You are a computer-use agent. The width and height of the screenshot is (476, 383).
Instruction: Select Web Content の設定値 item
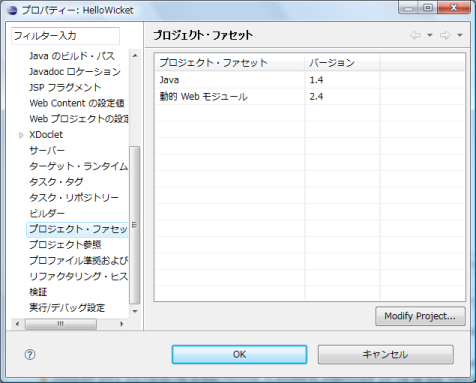tap(77, 103)
